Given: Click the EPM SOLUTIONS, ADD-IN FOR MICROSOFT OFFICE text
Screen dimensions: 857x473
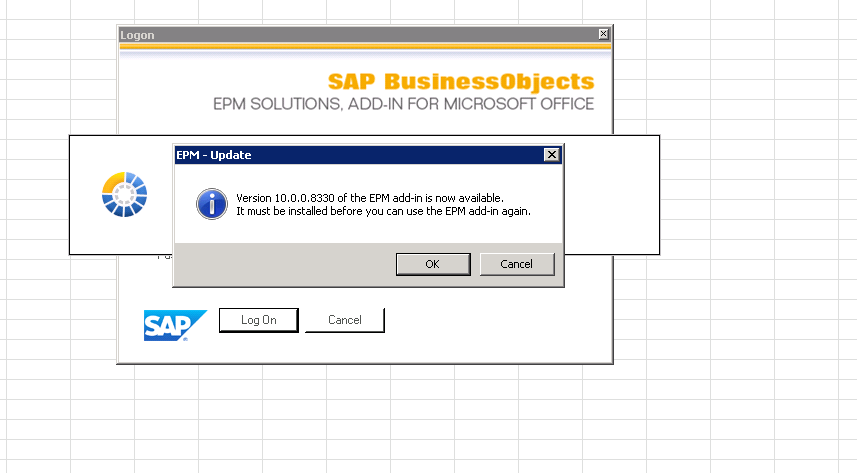Looking at the screenshot, I should coord(403,104).
